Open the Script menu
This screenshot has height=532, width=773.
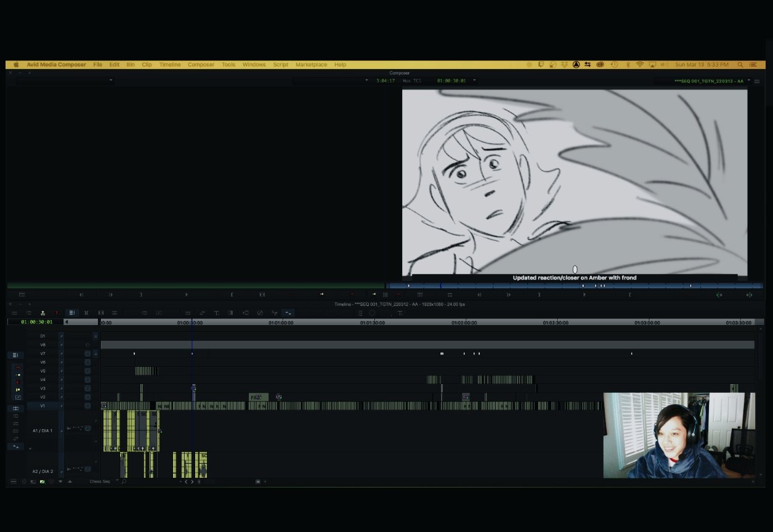coord(280,65)
